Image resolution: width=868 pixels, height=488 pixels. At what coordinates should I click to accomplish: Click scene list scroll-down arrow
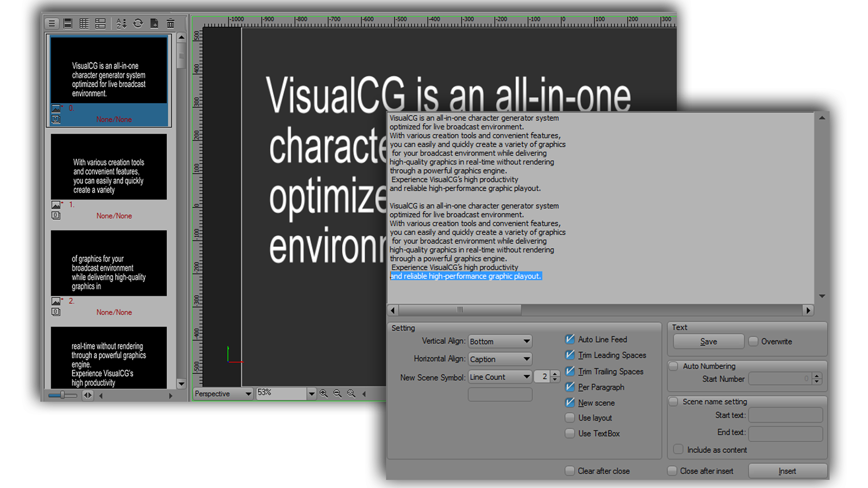click(181, 384)
